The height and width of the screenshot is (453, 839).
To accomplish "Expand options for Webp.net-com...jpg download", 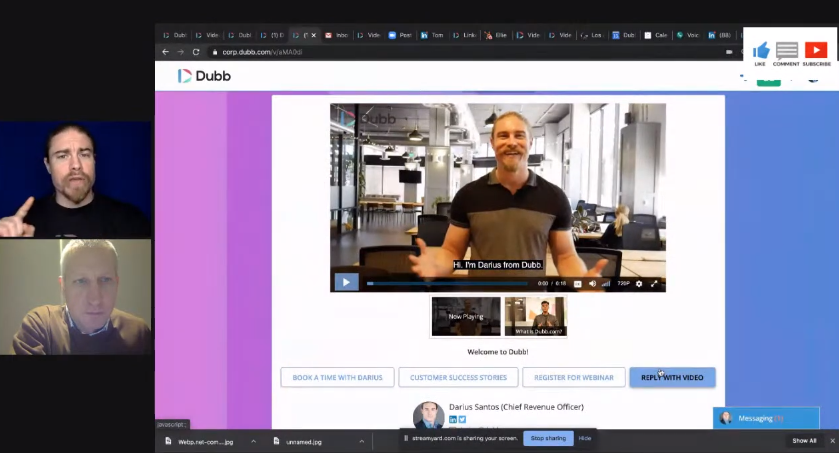I will [254, 442].
